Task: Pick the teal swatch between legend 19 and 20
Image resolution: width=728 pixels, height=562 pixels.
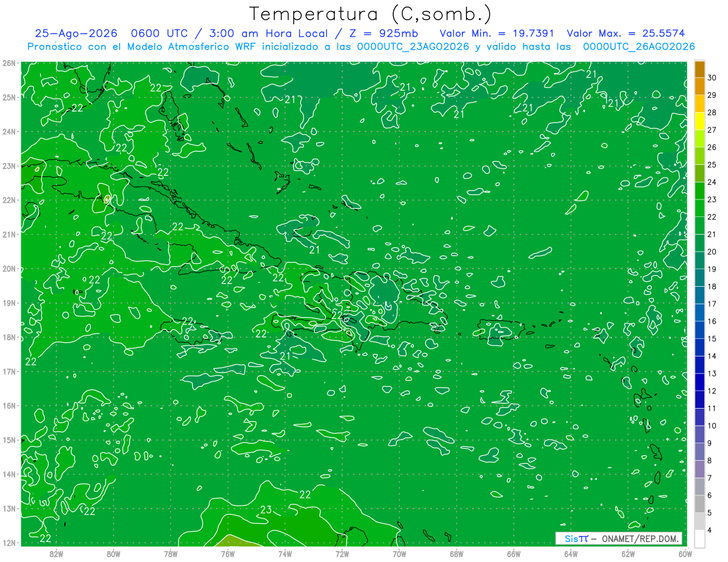Action: [699, 261]
